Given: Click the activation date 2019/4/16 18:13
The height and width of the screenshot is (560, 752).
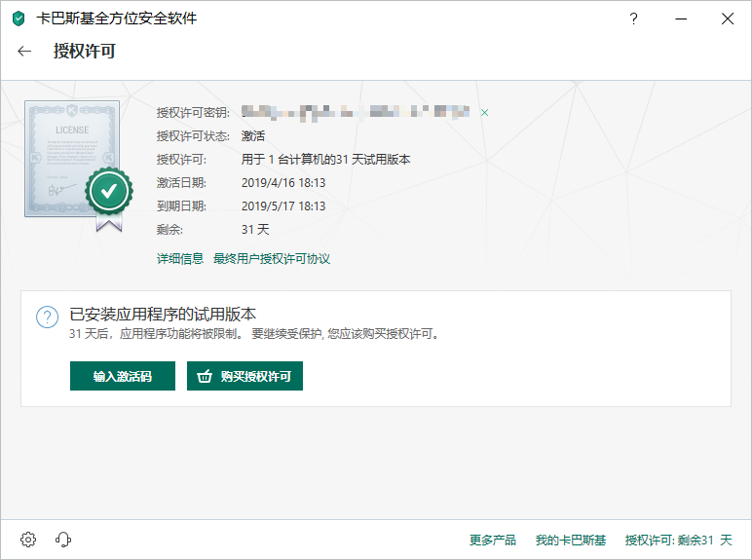Looking at the screenshot, I should (x=283, y=183).
